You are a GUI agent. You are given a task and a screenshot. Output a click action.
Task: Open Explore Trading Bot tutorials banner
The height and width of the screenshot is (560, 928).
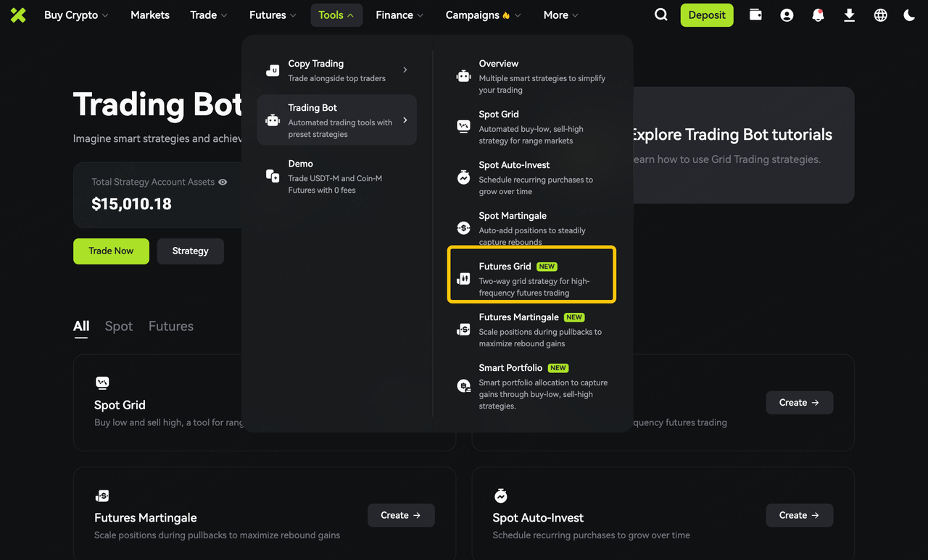point(743,145)
